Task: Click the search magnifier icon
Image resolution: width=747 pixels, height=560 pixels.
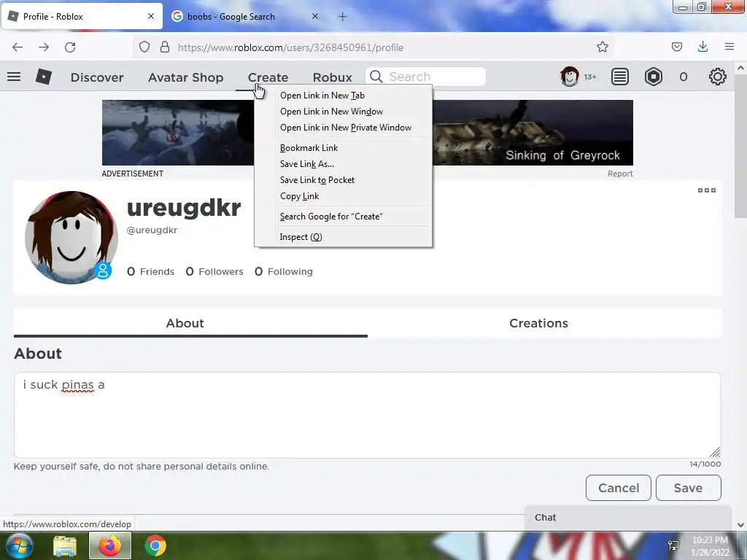Action: [376, 77]
